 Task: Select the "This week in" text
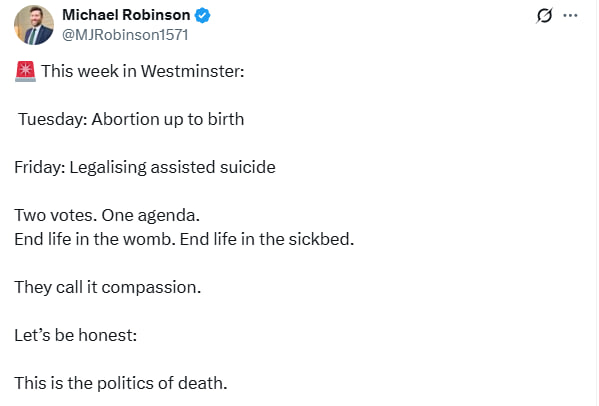(89, 71)
